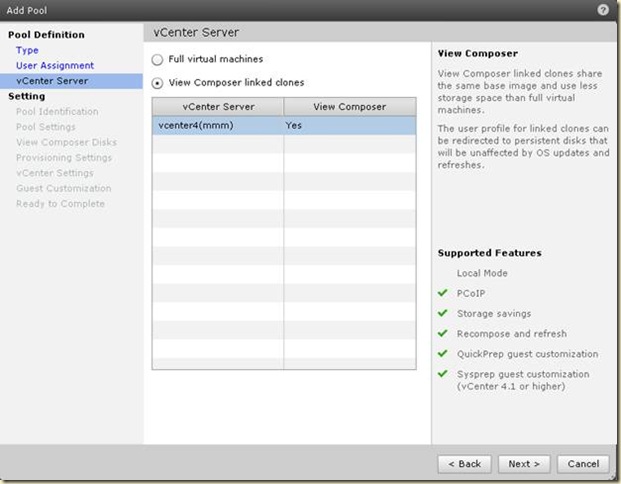621x484 pixels.
Task: Click the Local Mode feature text
Action: 482,273
